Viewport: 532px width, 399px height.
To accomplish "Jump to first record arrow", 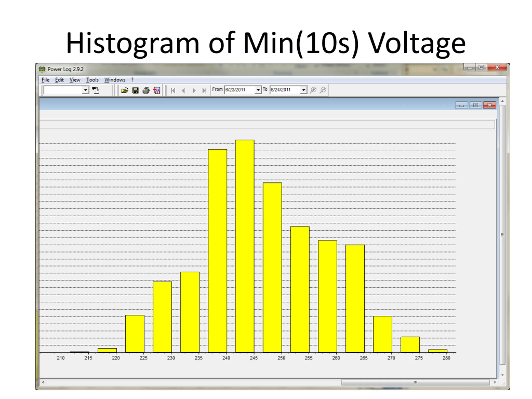I will click(x=173, y=91).
